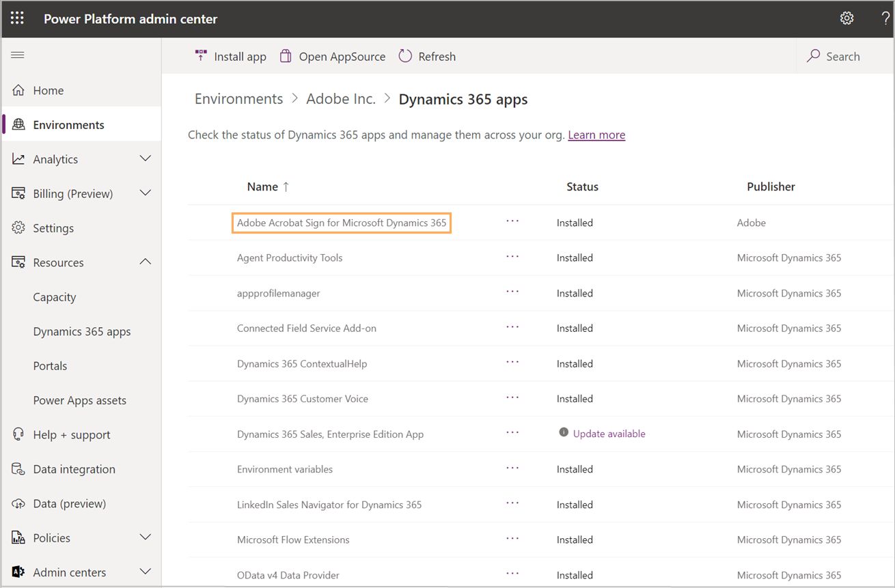Screen dimensions: 895x588
Task: Open more options for Dynamics 365 ContextualHelp
Action: point(512,362)
